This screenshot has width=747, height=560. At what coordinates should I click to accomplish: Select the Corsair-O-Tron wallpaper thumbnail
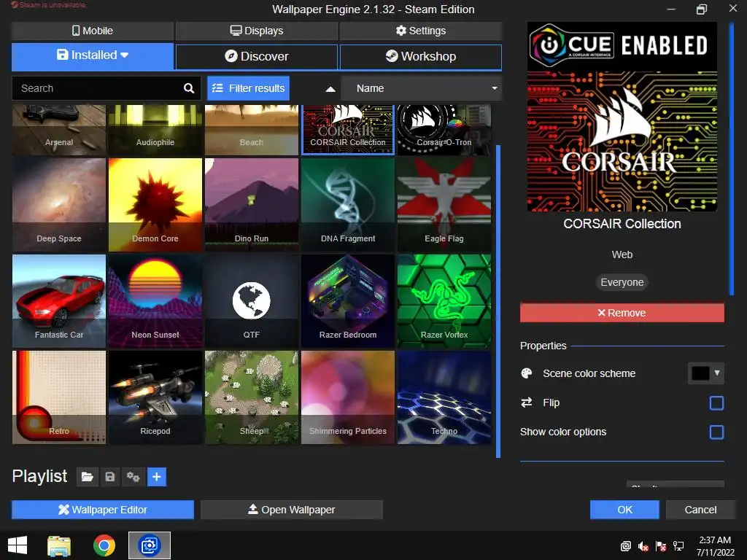[444, 130]
